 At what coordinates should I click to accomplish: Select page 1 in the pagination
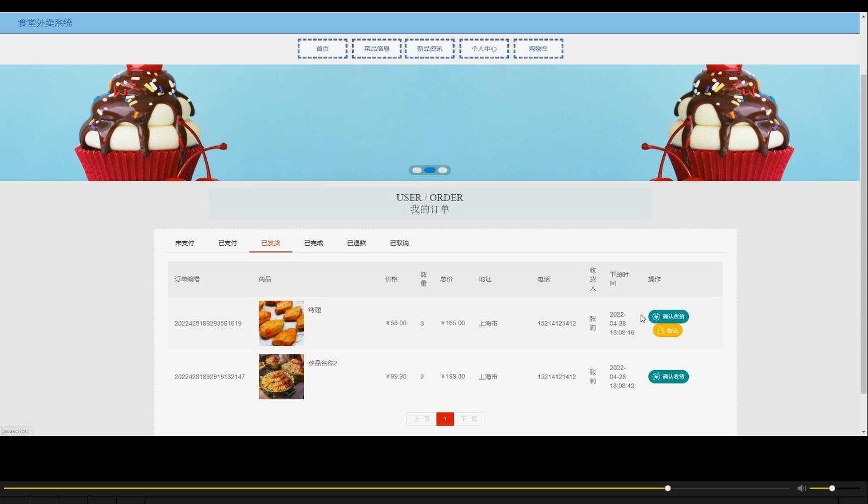point(445,419)
